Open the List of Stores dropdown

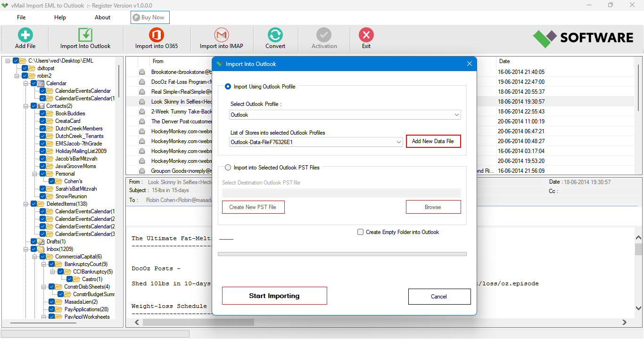316,142
